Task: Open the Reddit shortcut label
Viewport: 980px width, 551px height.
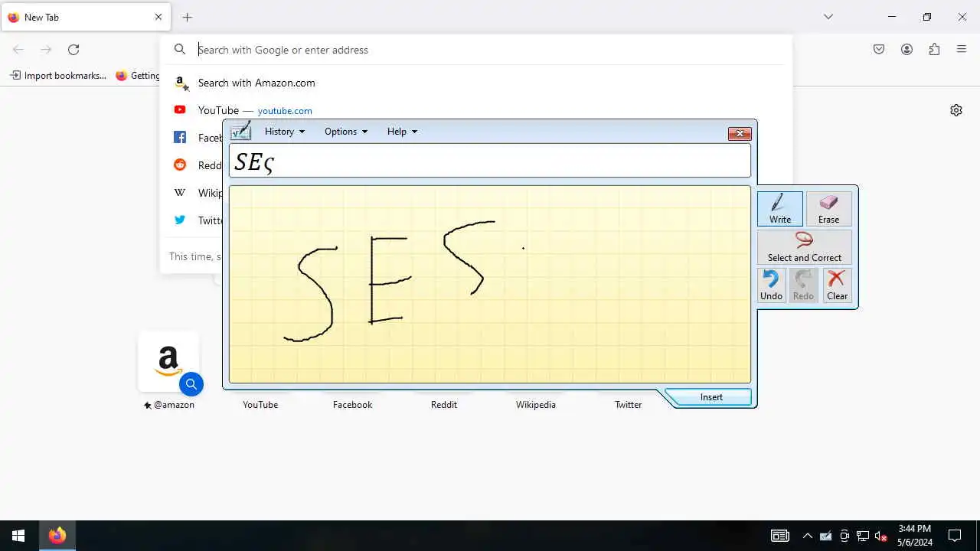Action: [444, 405]
